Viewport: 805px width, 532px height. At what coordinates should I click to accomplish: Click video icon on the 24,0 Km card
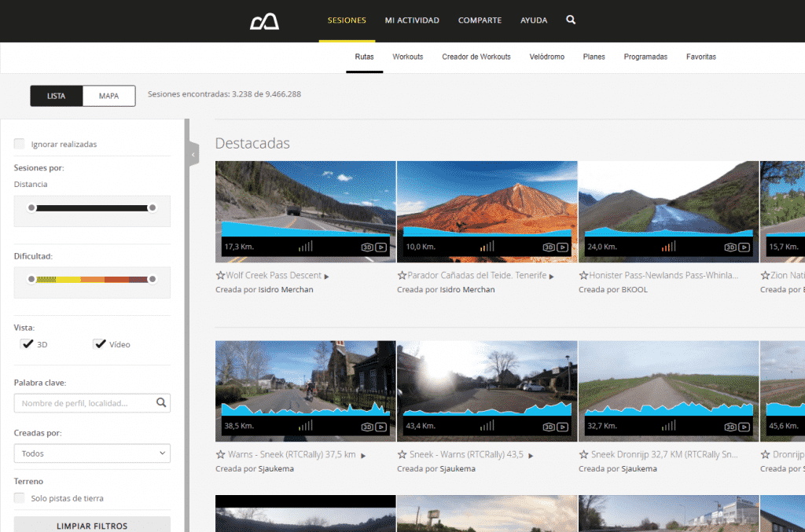pyautogui.click(x=744, y=248)
